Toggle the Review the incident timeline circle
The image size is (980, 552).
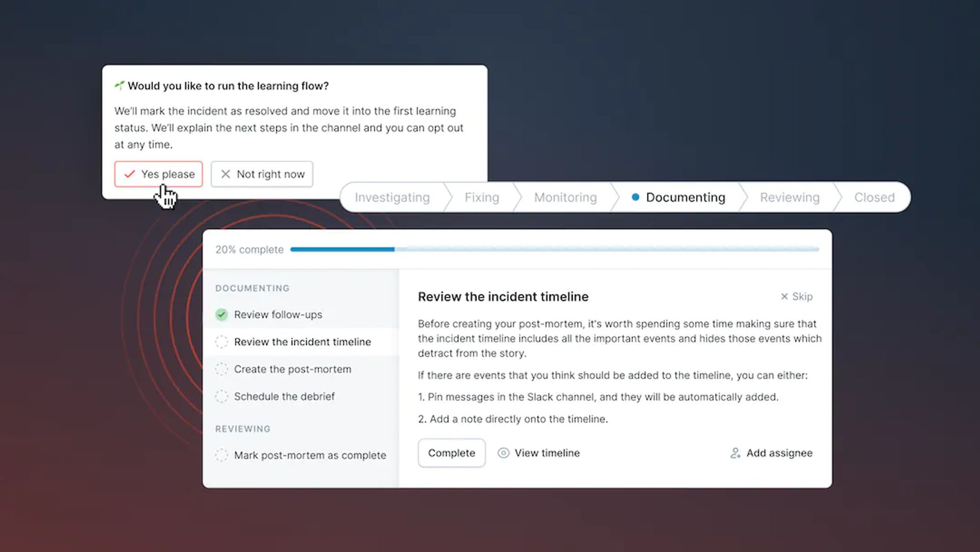[x=221, y=342]
